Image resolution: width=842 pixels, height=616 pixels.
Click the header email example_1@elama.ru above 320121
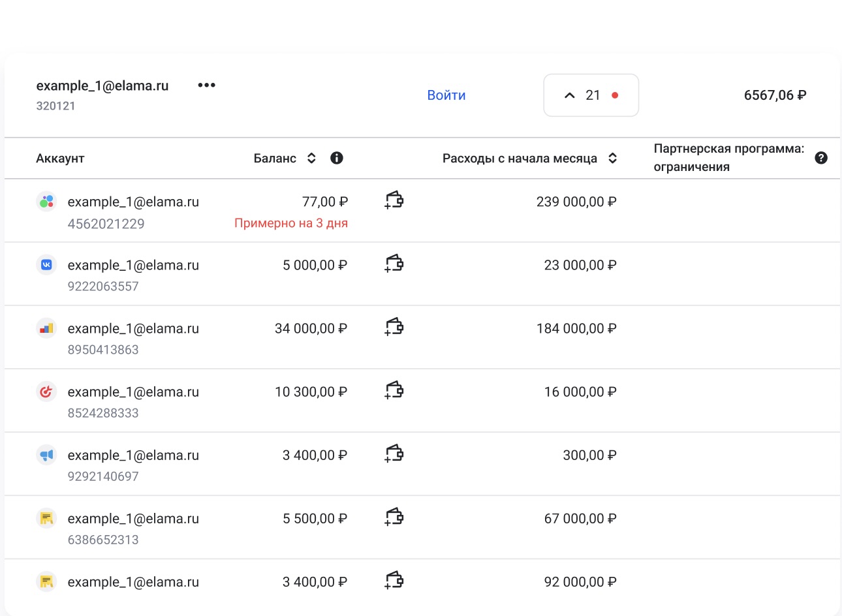102,85
